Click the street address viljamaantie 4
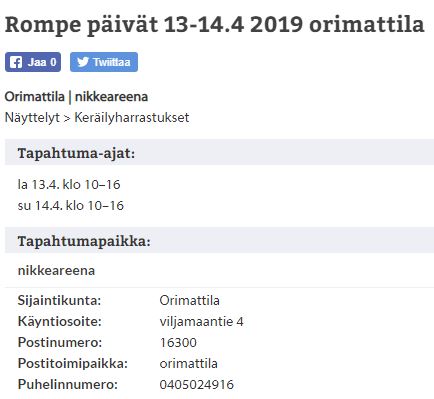The width and height of the screenshot is (434, 399). (201, 322)
